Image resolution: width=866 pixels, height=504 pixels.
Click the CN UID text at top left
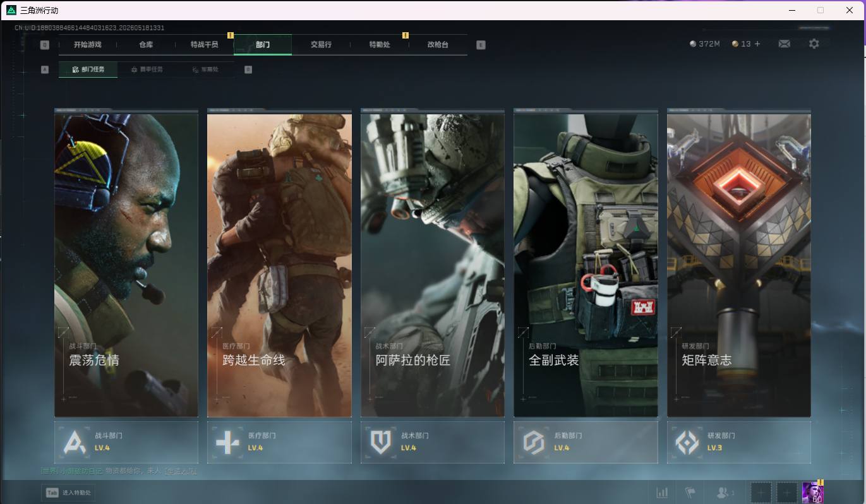[90, 28]
